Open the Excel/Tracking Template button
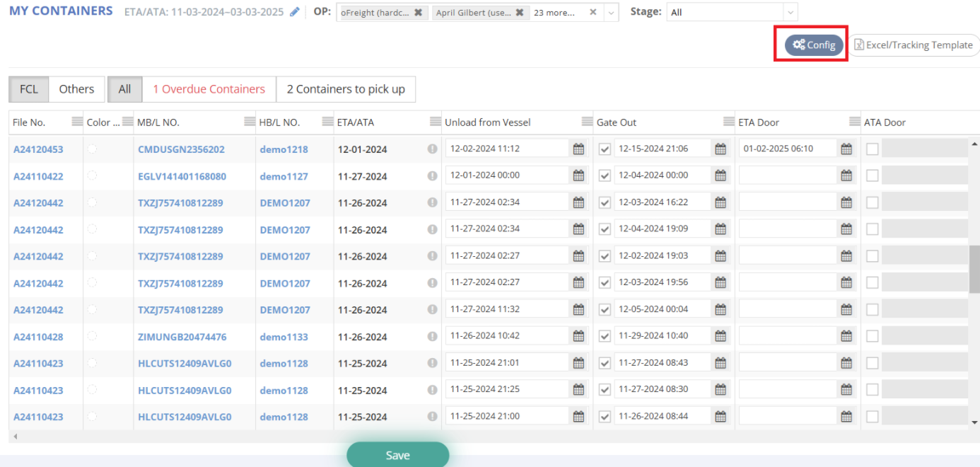Viewport: 980px width, 467px height. (x=914, y=45)
